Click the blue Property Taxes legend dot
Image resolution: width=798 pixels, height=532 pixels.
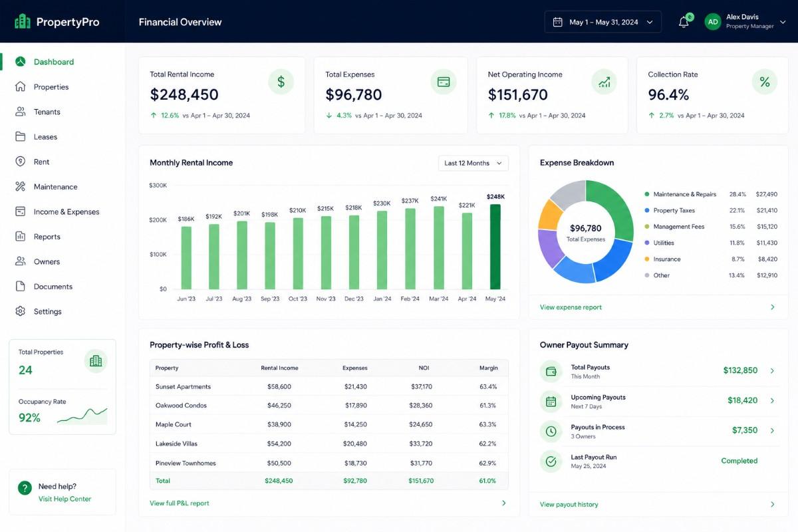(x=646, y=210)
